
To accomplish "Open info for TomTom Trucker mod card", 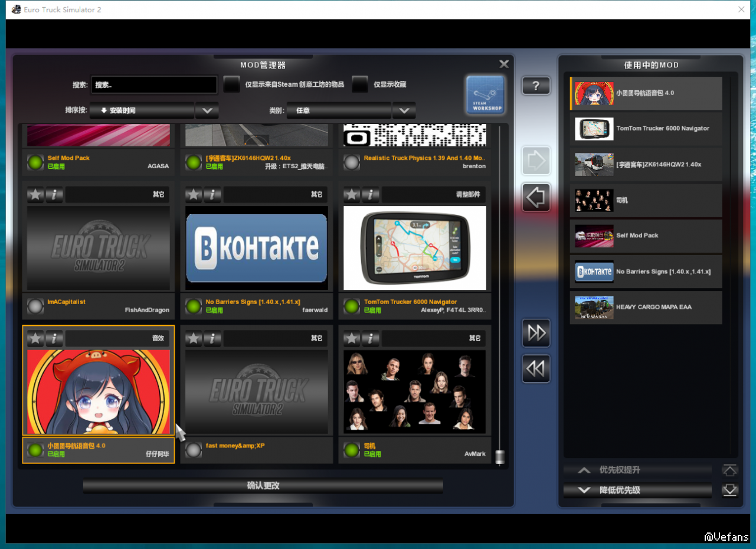I will click(371, 194).
